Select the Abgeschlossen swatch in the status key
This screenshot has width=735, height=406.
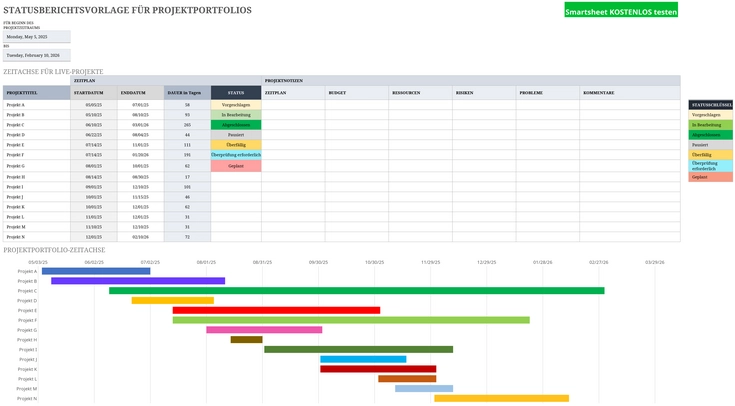click(x=711, y=135)
